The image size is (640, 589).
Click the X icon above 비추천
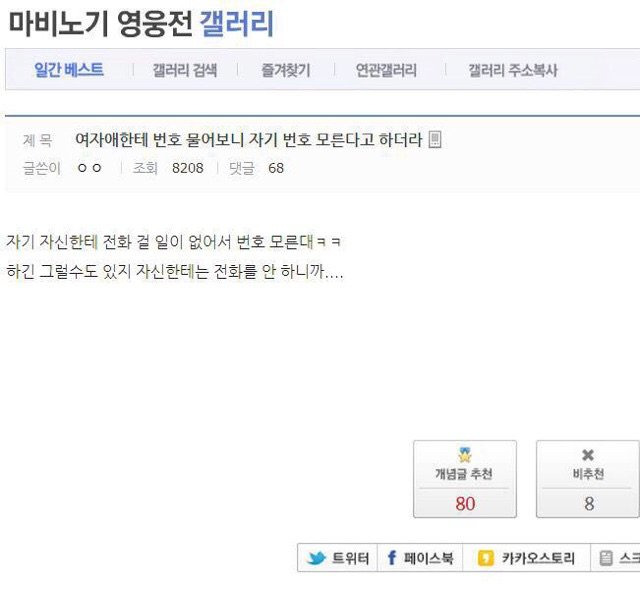coord(588,455)
